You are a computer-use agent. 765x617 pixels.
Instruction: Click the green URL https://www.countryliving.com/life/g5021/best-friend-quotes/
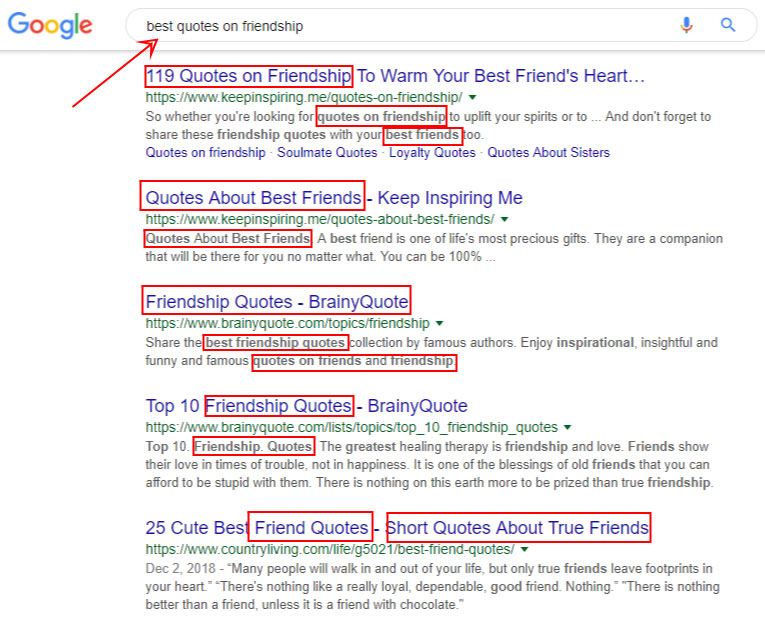coord(330,549)
